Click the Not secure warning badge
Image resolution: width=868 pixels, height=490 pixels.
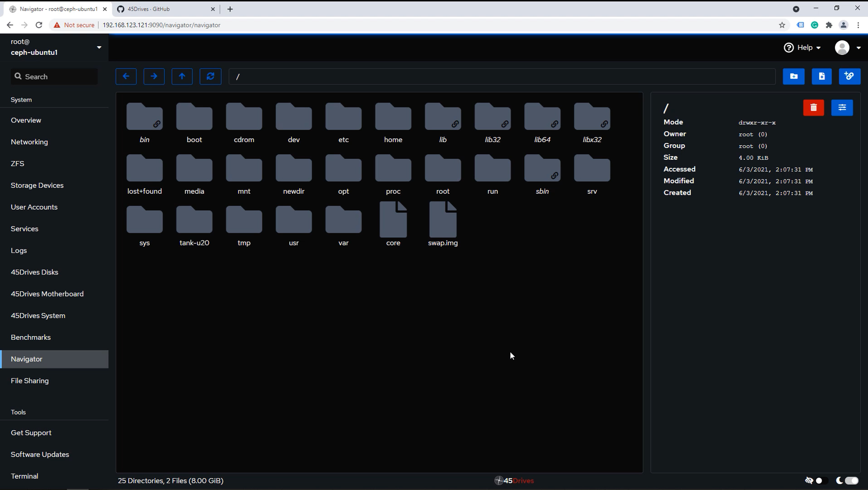tap(74, 25)
